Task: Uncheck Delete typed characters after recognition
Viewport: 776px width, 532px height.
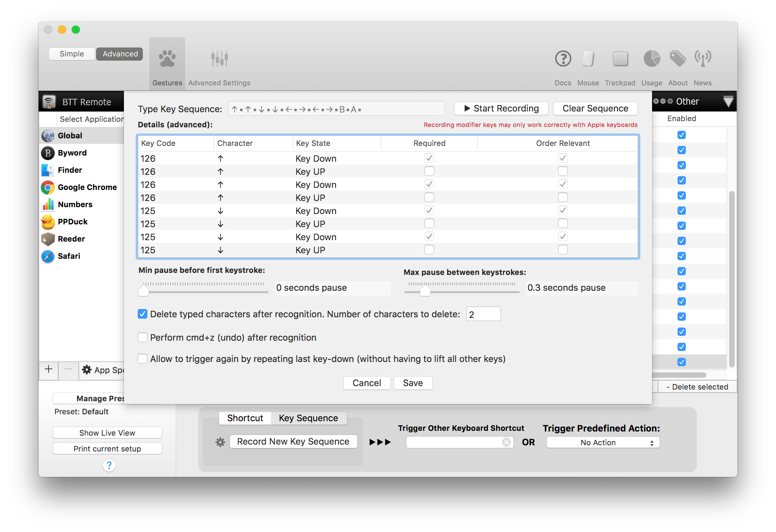Action: (x=143, y=314)
